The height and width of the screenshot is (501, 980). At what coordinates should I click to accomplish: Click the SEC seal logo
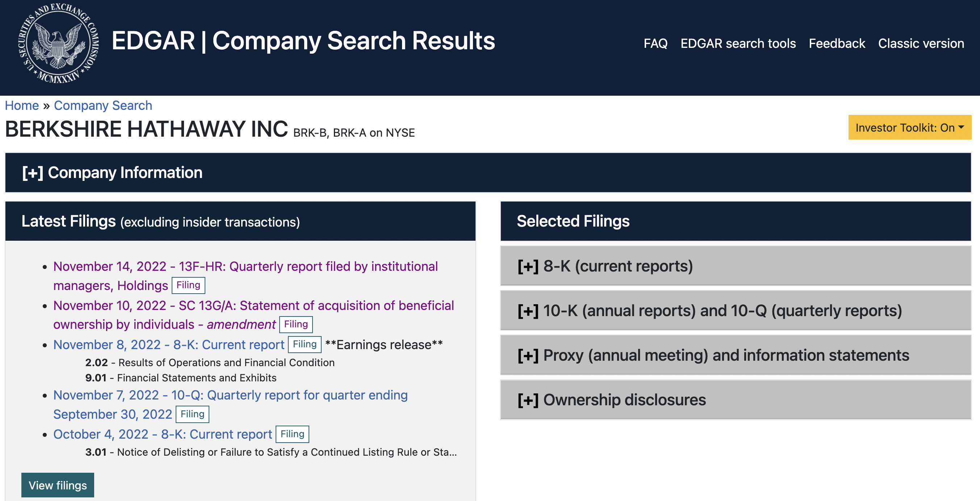58,43
